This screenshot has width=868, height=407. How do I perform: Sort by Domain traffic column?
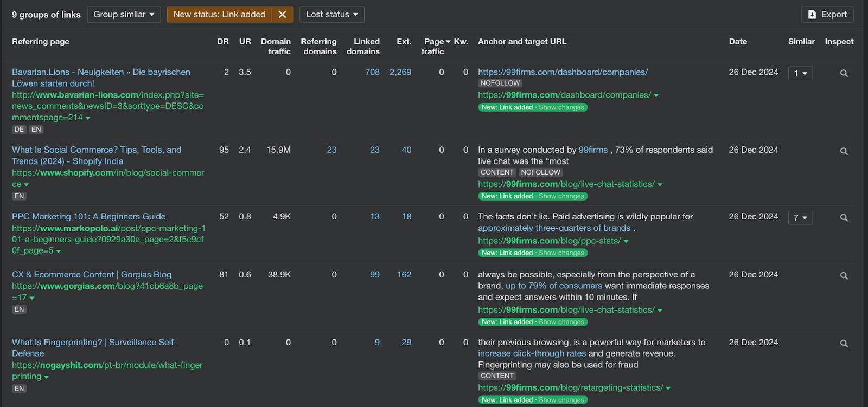click(x=276, y=46)
